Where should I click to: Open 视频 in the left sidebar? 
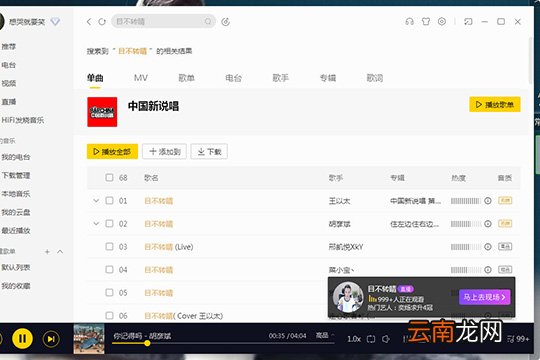point(9,83)
